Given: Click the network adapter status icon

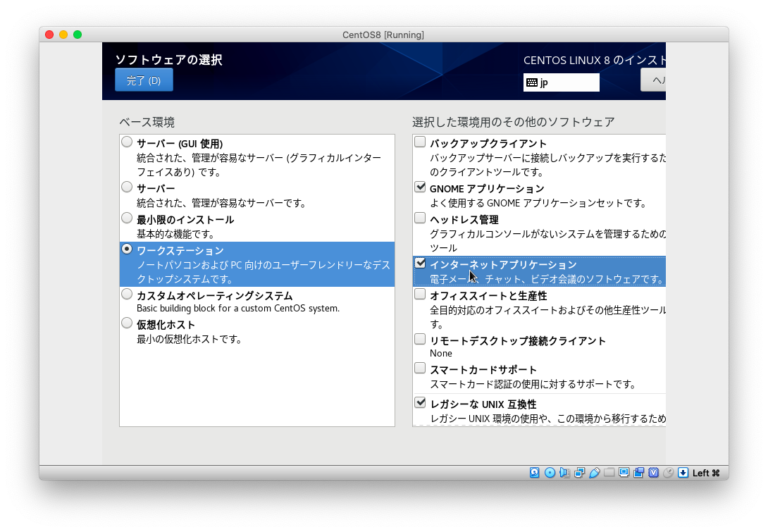Looking at the screenshot, I should click(579, 473).
